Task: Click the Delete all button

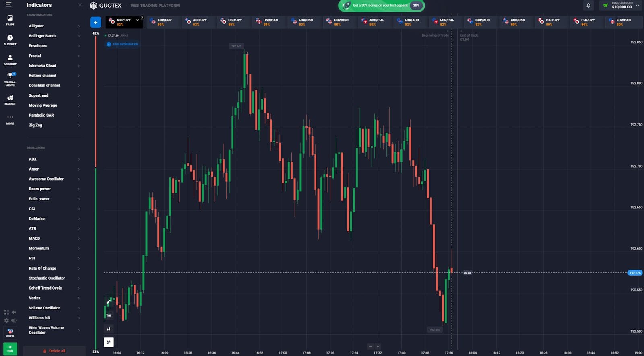Action: click(54, 351)
